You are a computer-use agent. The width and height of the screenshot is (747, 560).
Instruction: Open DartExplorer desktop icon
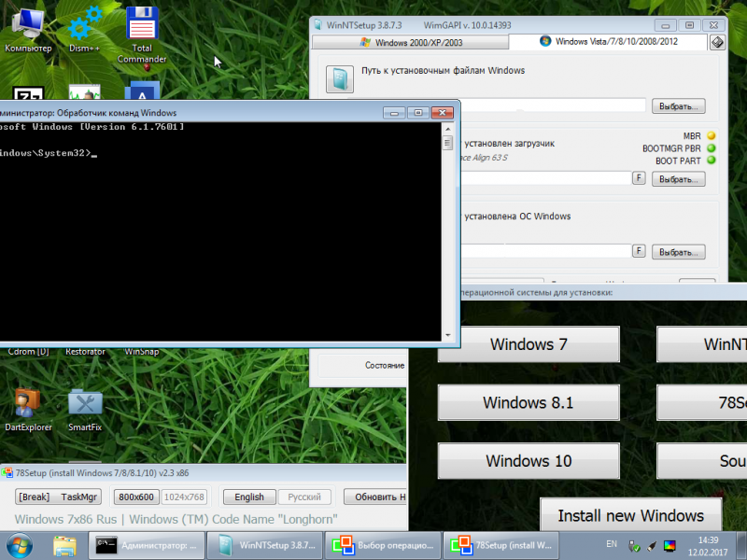click(28, 410)
